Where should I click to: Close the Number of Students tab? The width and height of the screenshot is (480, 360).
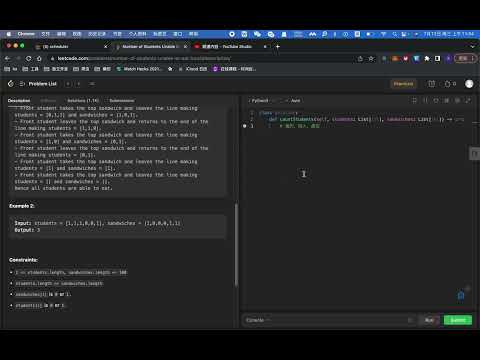(x=185, y=46)
